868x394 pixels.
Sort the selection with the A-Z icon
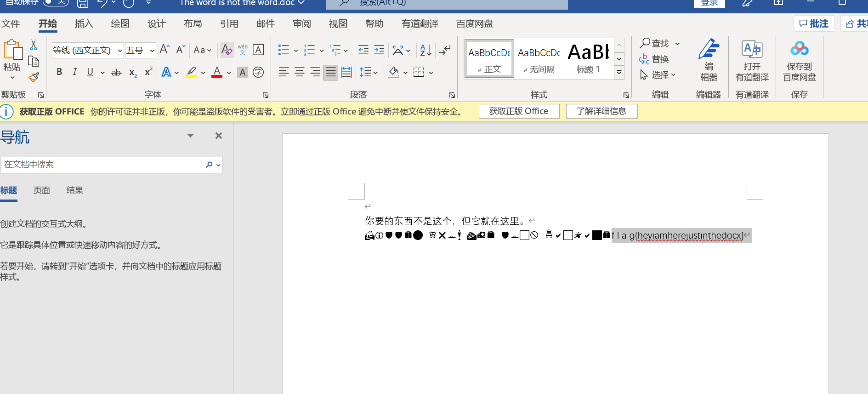click(x=426, y=50)
